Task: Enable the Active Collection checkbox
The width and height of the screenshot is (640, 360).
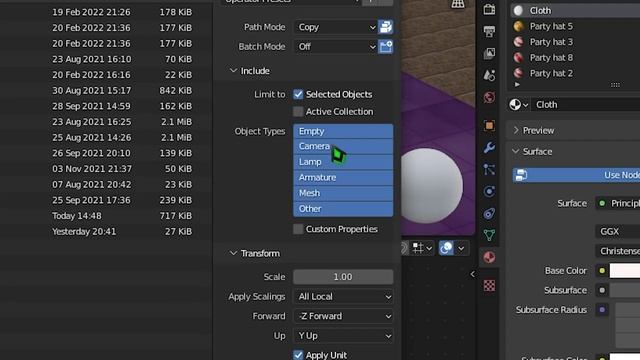Action: (298, 111)
